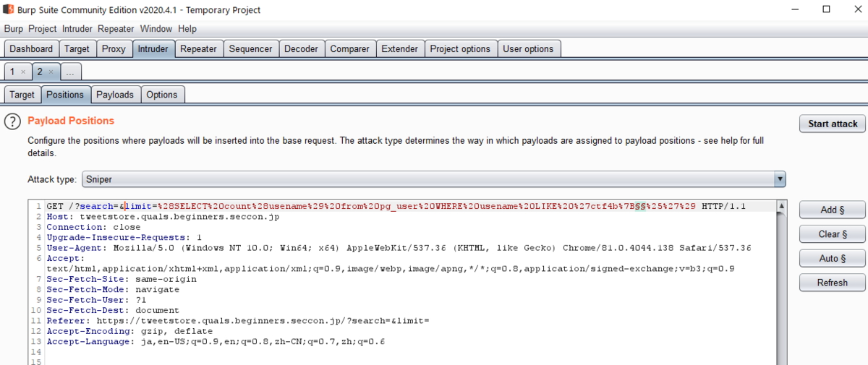Open the Burp menu
The image size is (868, 365).
[14, 29]
